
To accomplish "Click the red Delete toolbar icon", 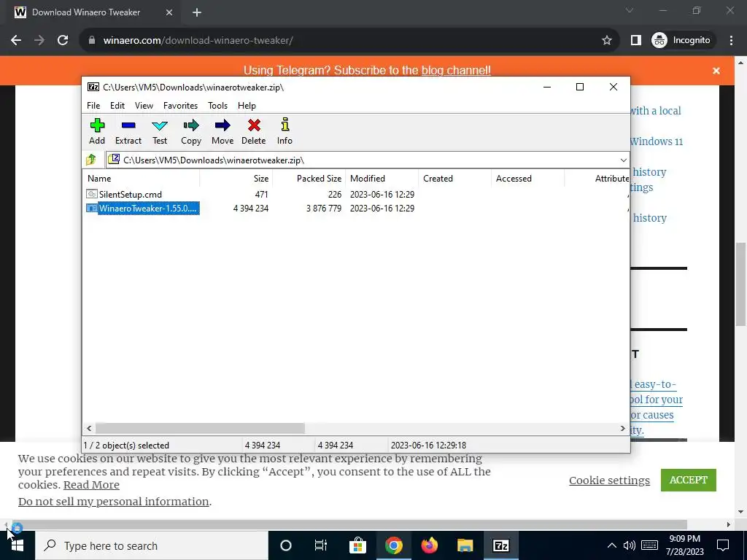I will (x=253, y=131).
